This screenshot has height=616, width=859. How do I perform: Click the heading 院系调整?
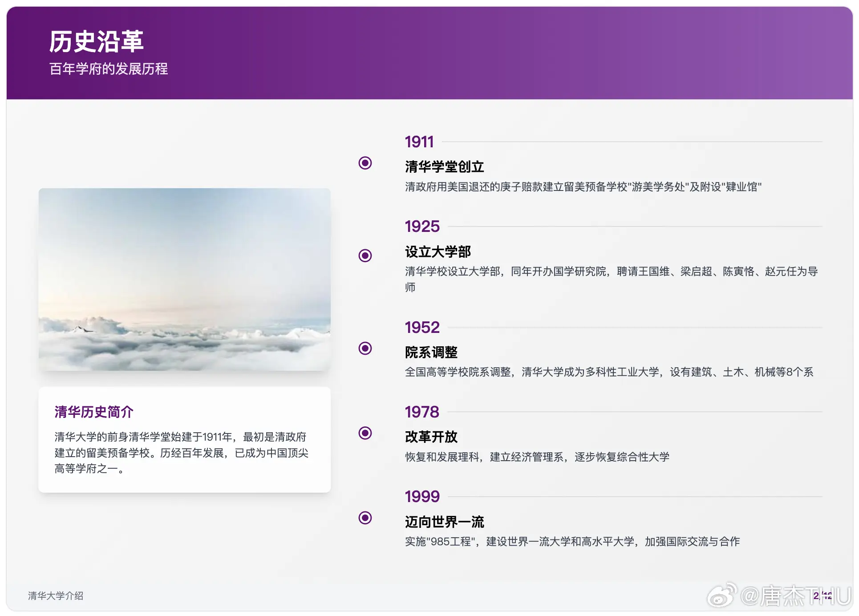coord(431,353)
